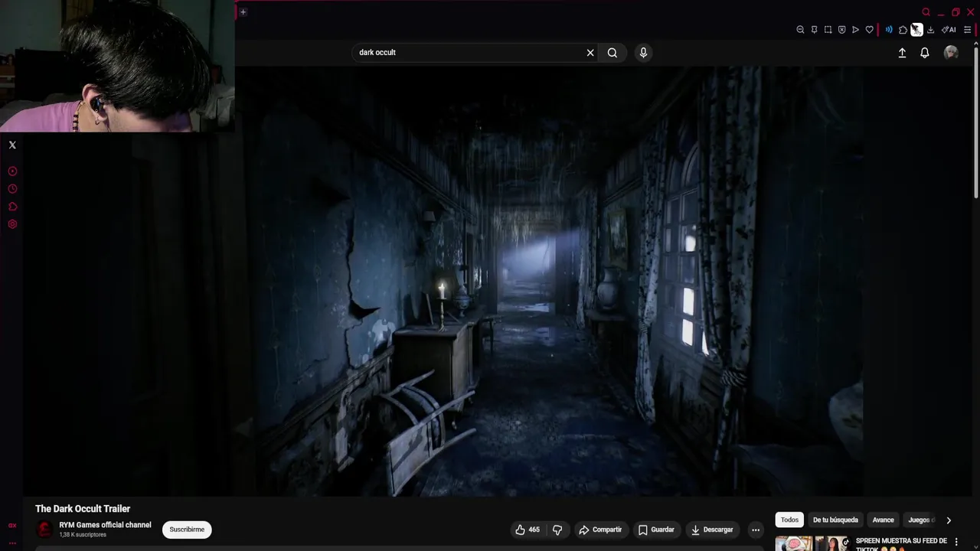Click the white bird extension icon
Image resolution: width=980 pixels, height=551 pixels.
click(x=916, y=30)
